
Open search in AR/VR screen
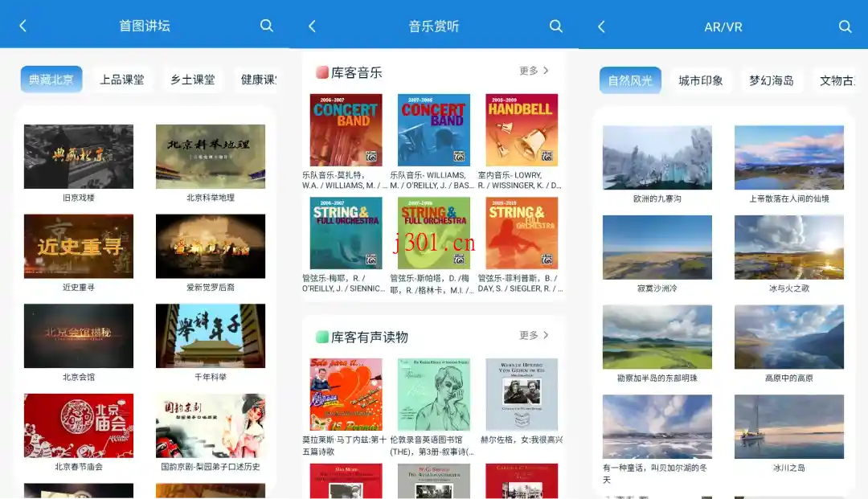pyautogui.click(x=845, y=27)
